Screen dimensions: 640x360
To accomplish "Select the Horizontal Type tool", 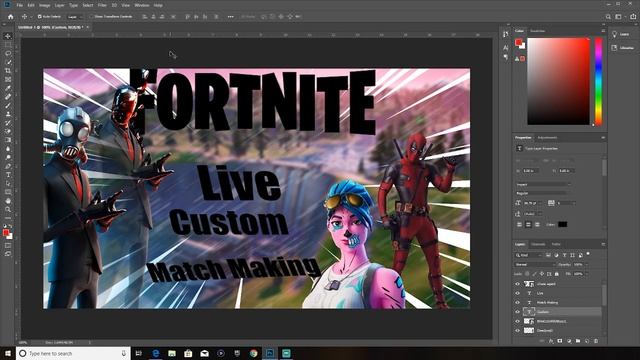I will 8,175.
